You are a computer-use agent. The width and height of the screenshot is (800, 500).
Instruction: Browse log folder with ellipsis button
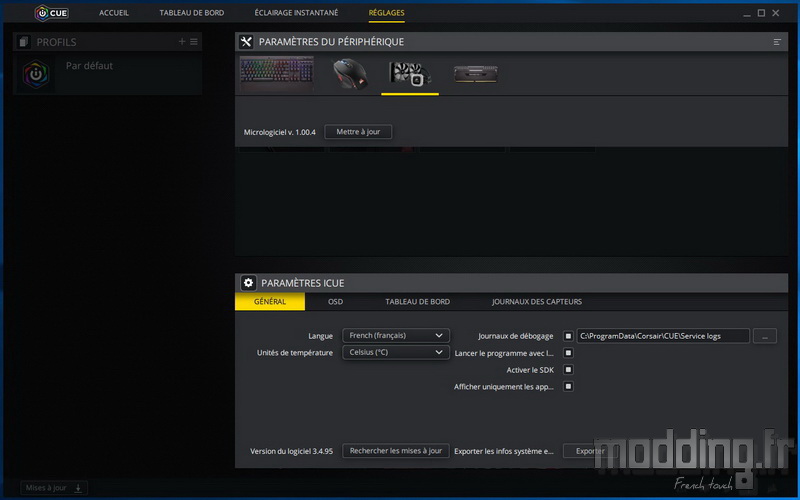pos(764,336)
